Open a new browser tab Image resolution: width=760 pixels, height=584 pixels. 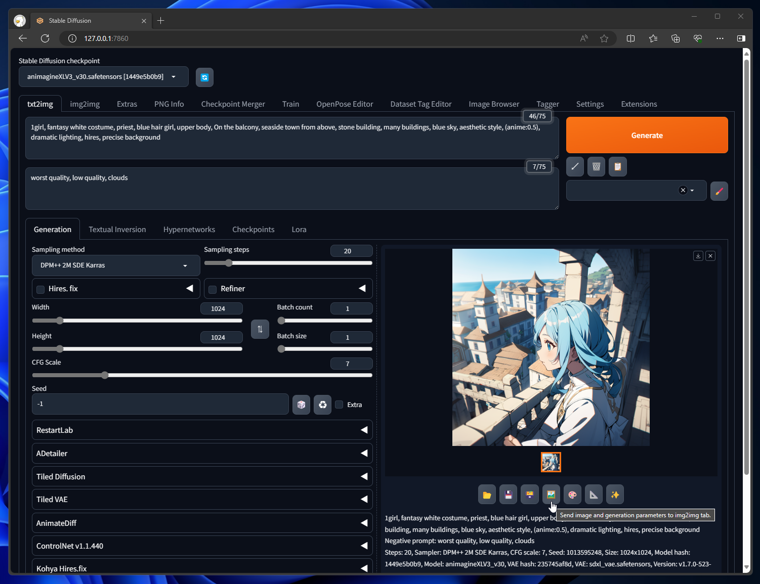click(x=160, y=20)
